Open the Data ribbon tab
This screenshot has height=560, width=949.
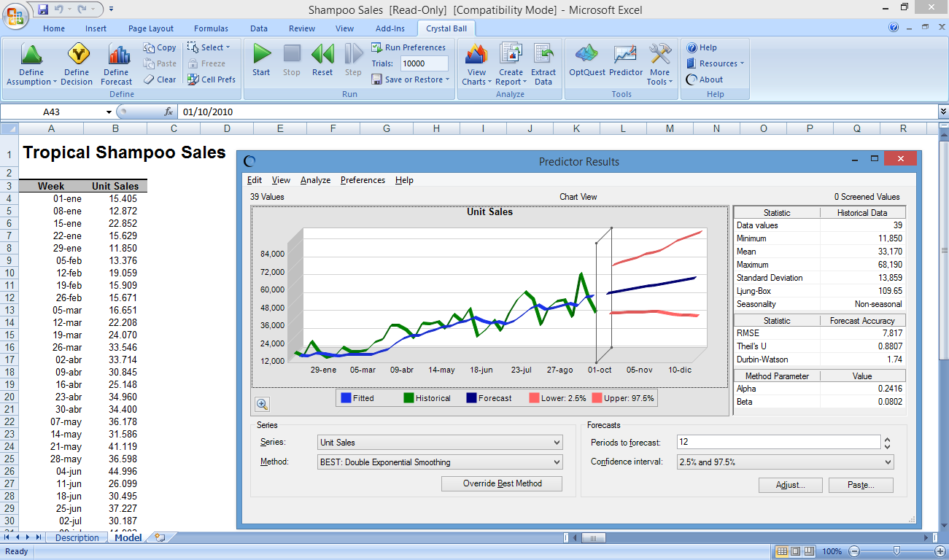click(259, 28)
